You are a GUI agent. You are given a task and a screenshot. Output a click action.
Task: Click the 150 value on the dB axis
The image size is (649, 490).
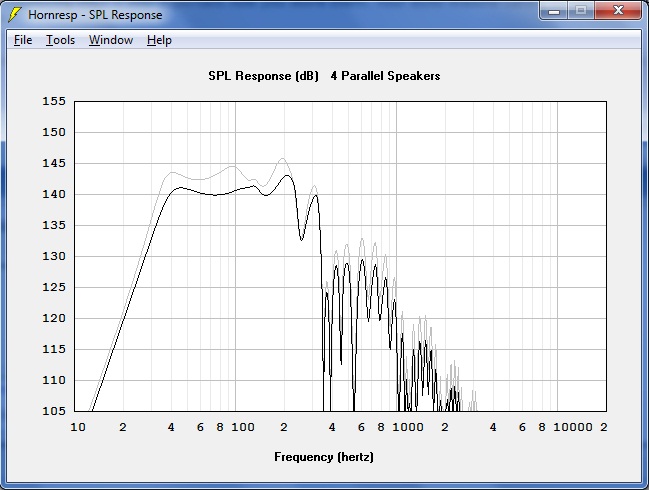coord(54,132)
